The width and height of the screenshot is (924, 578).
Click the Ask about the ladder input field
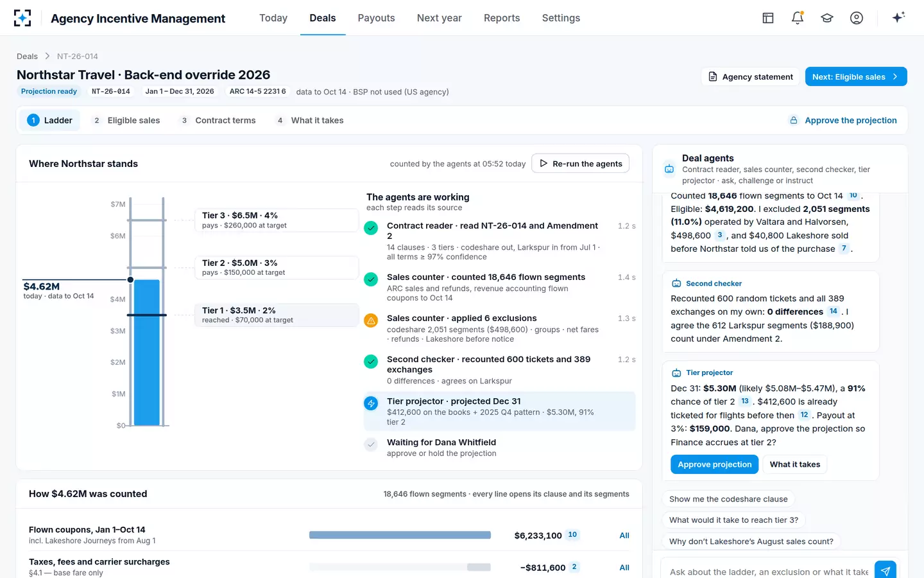pos(769,572)
